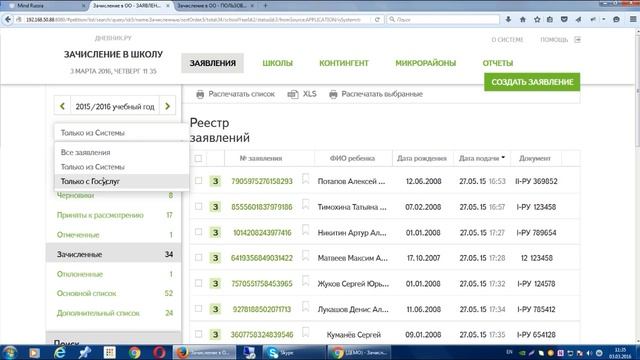Open the ЗАЯВЛЕНИЯ tab
The height and width of the screenshot is (360, 640).
(212, 63)
